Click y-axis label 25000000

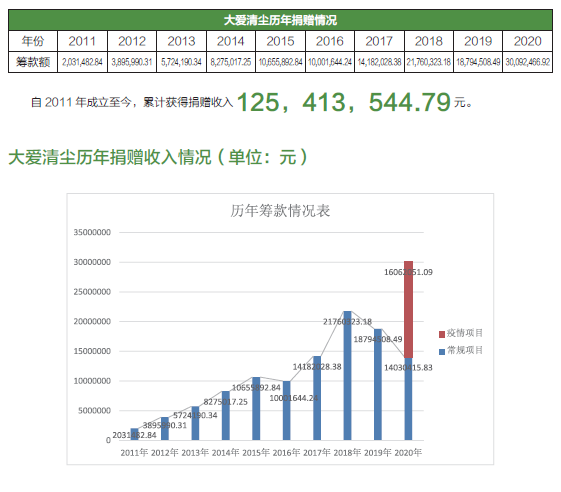[x=92, y=292]
